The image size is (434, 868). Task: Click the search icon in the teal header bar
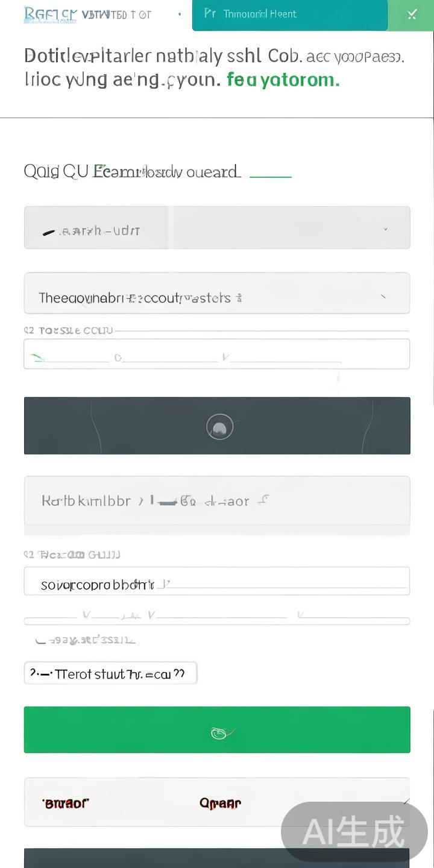209,13
